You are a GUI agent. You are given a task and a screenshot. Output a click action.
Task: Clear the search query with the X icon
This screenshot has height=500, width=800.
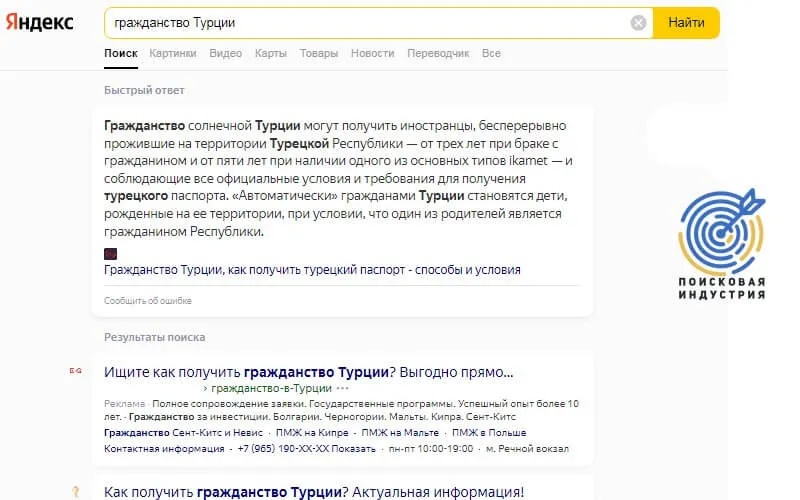[638, 23]
